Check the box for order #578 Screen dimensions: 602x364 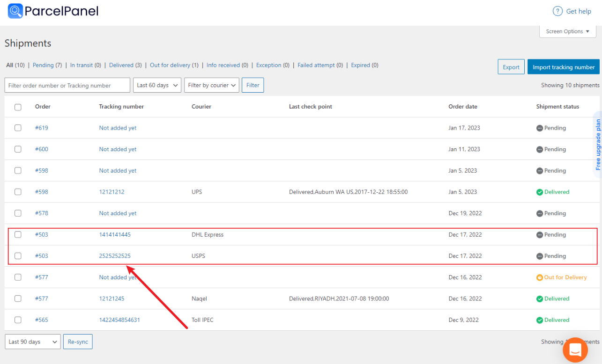coord(18,213)
